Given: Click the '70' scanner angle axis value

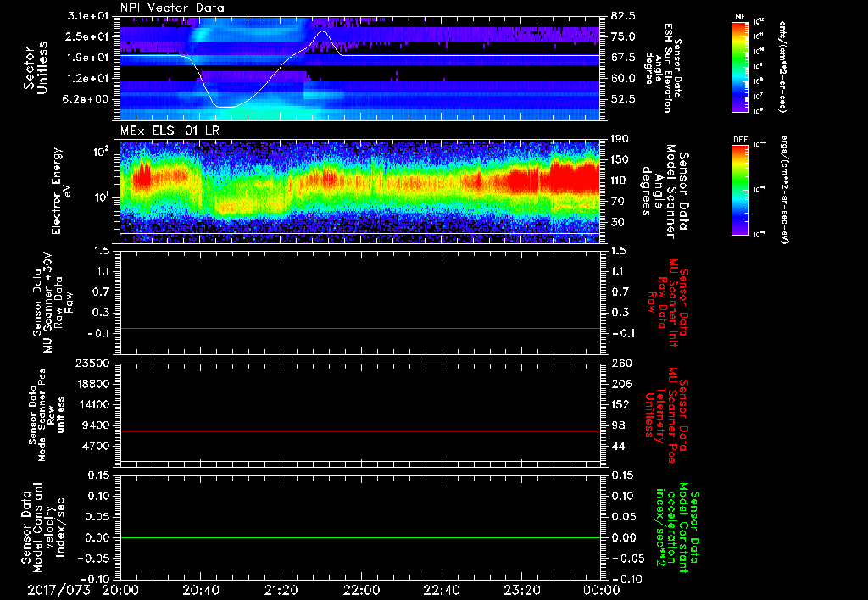Looking at the screenshot, I should [x=618, y=201].
